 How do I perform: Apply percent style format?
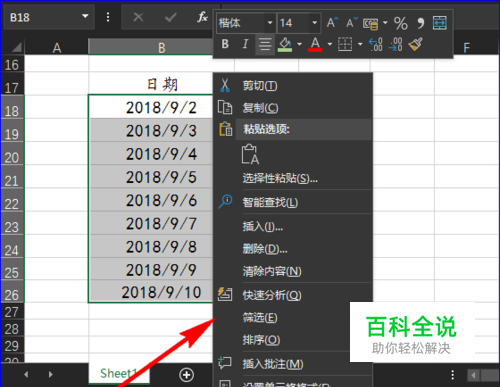tap(400, 23)
